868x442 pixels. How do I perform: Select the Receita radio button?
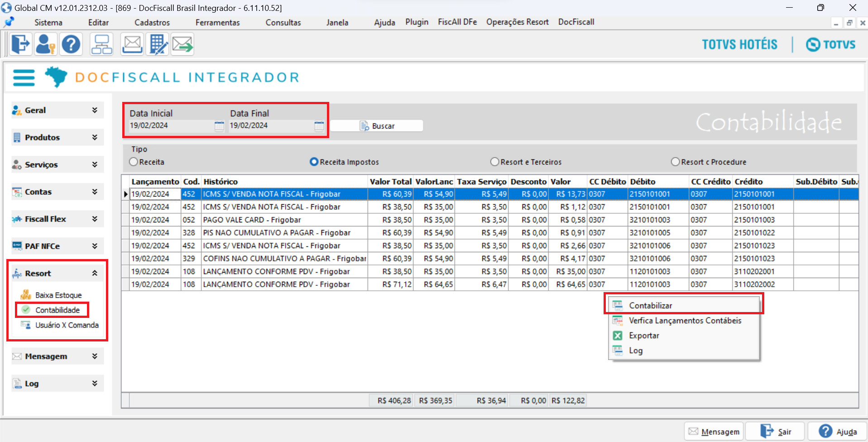point(134,162)
